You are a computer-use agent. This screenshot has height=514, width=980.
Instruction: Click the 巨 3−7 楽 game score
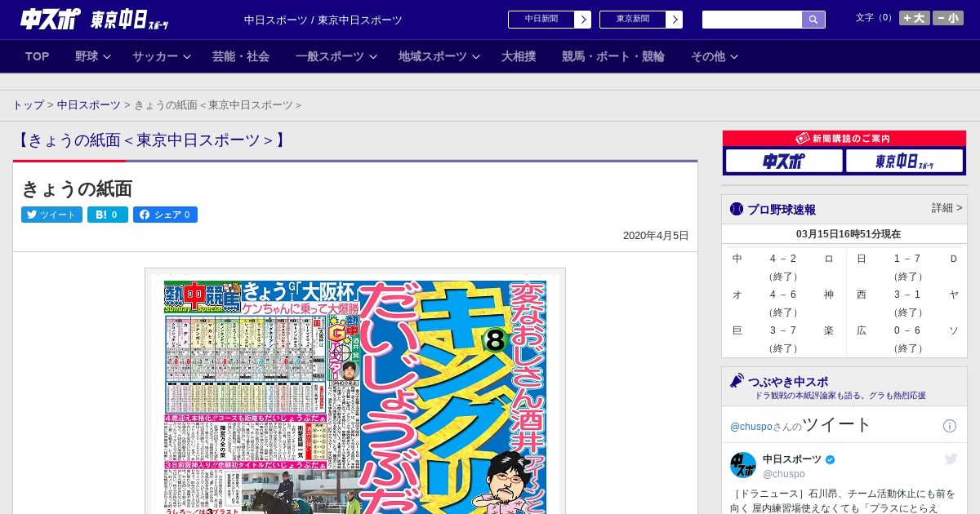click(783, 339)
